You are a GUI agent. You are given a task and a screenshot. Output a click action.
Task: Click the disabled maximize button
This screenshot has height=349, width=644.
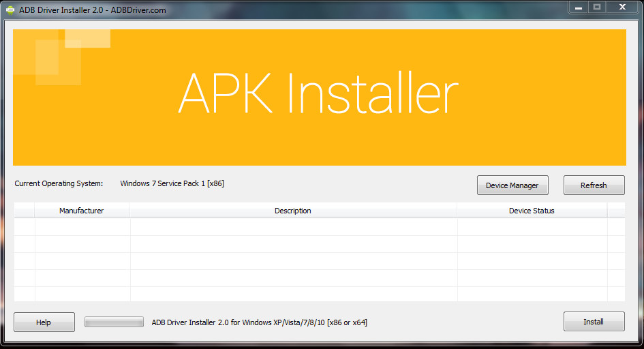tap(597, 7)
